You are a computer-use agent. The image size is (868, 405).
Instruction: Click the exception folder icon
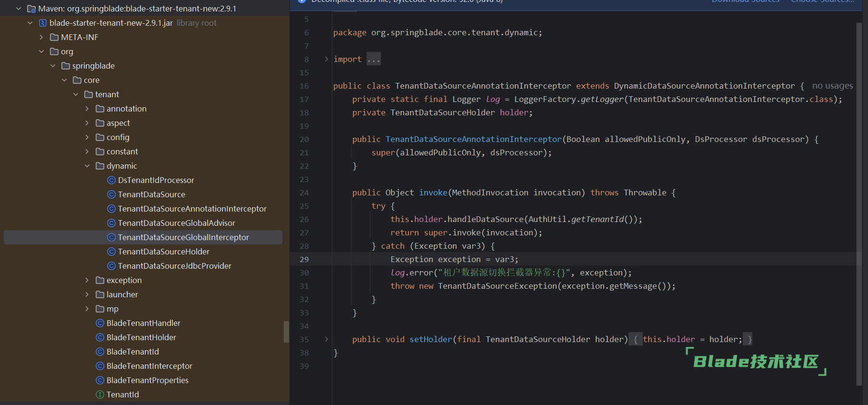point(100,280)
